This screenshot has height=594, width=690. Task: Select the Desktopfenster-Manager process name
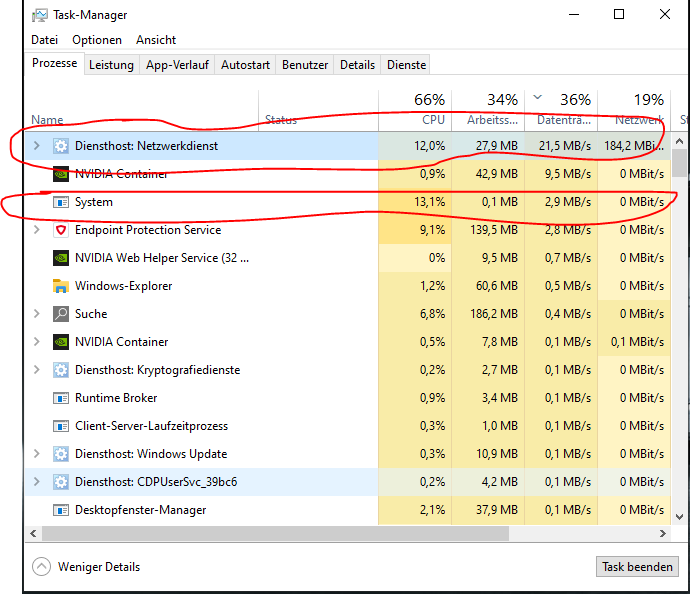[x=140, y=510]
